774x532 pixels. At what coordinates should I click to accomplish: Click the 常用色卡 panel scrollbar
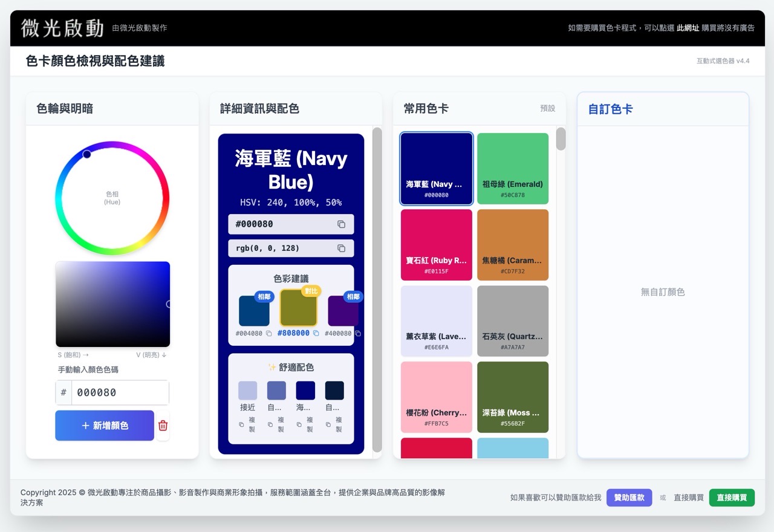(x=561, y=139)
